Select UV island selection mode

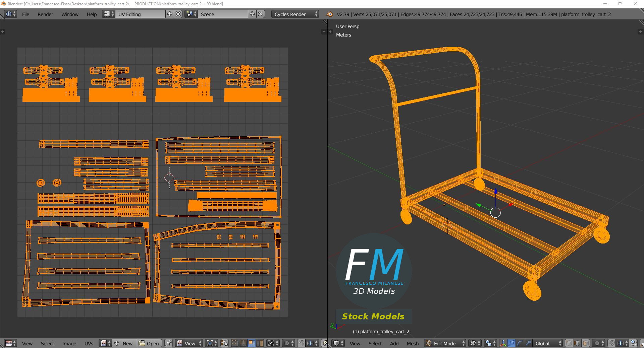point(260,343)
